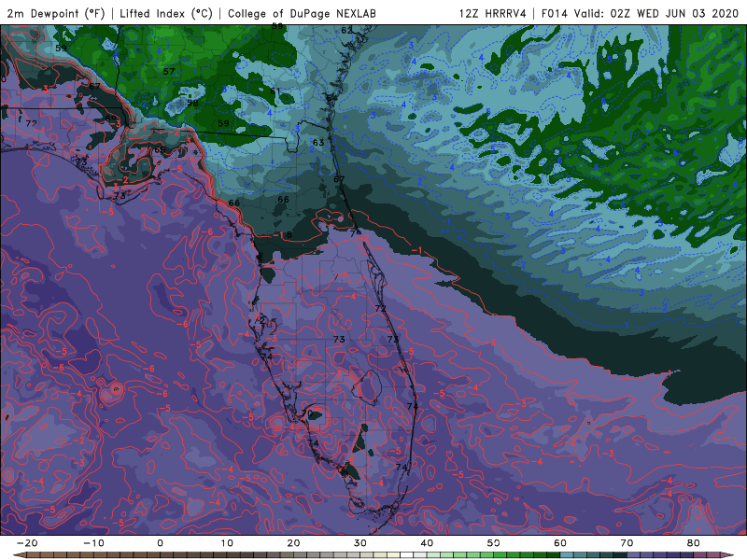Click the 61 dewpoint value on the map
This screenshot has width=747, height=560.
[x=275, y=91]
